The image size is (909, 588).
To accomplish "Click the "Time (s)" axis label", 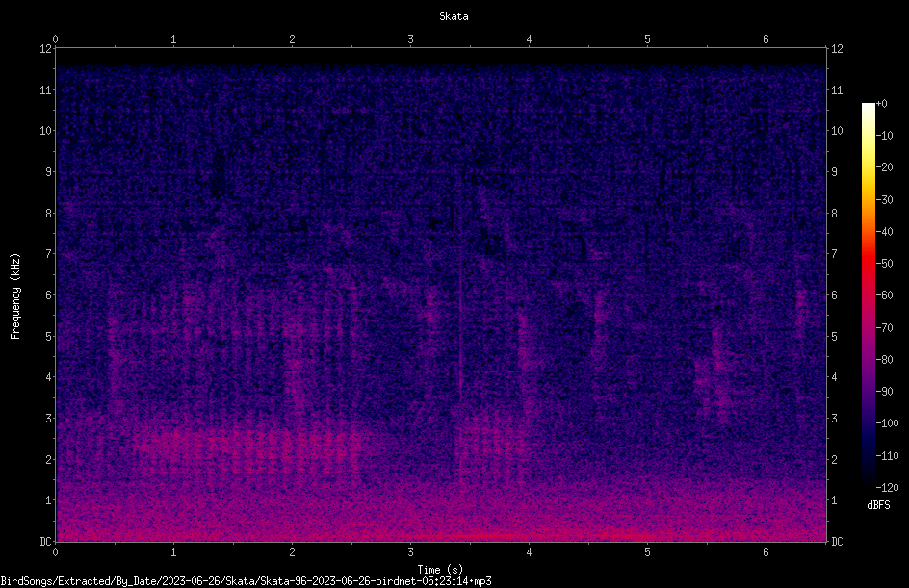I will (x=440, y=570).
